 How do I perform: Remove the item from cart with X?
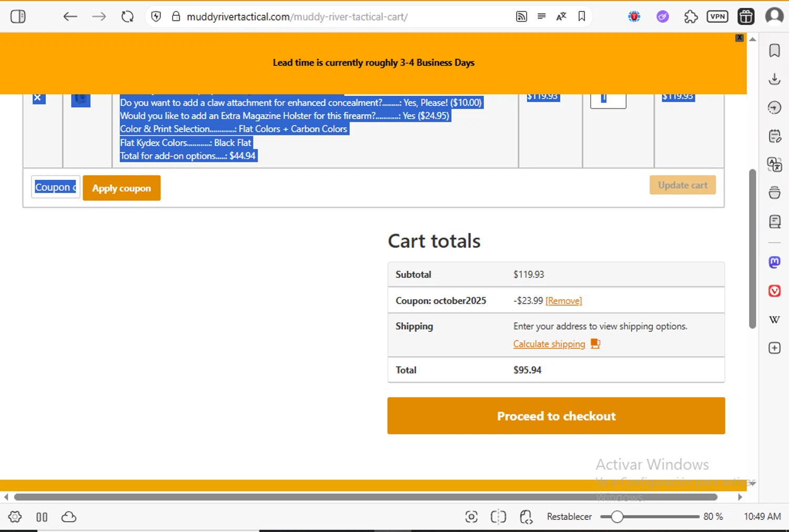38,98
